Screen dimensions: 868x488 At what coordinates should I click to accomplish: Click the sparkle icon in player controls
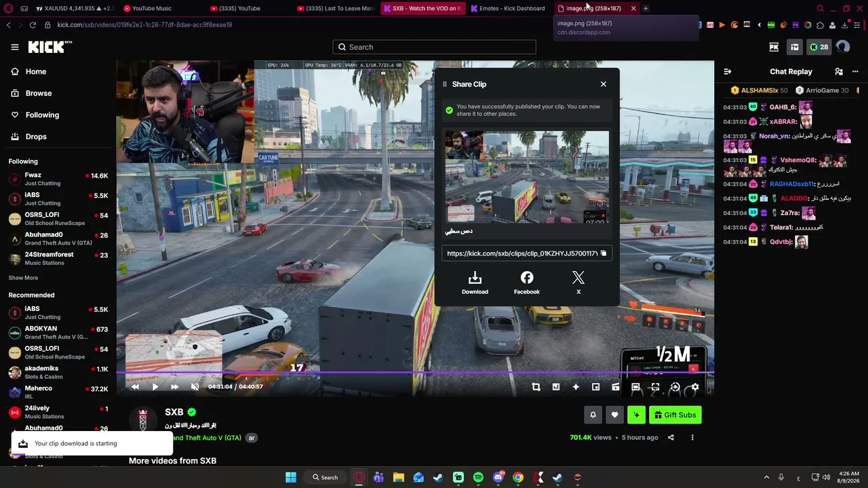pos(576,387)
